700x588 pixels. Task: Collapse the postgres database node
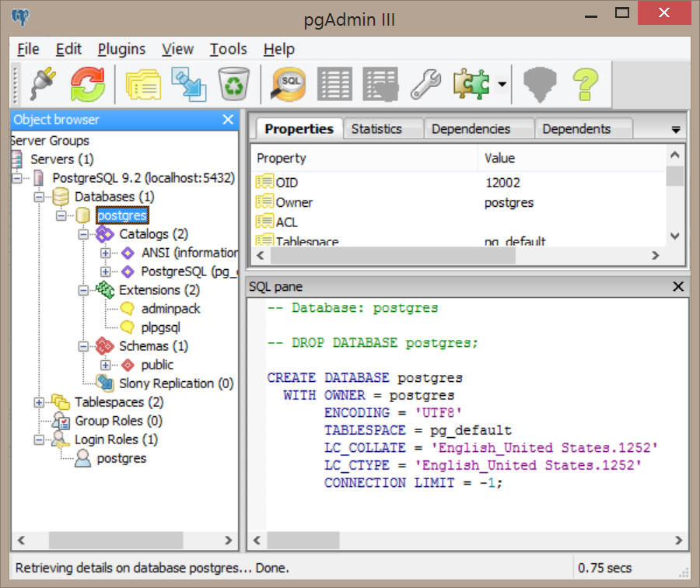[61, 215]
